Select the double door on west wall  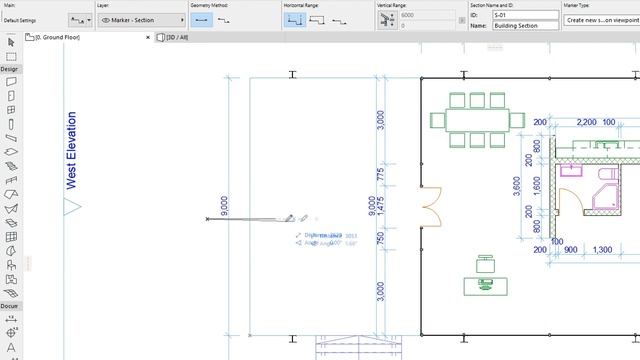pyautogui.click(x=431, y=207)
